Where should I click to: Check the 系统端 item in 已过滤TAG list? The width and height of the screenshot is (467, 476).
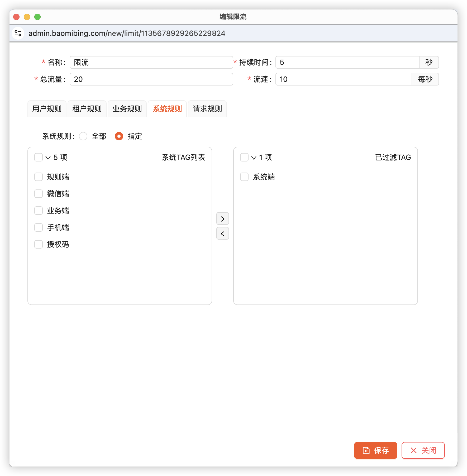244,177
